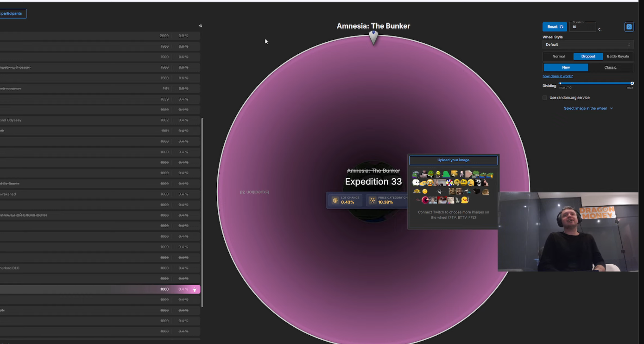Click the Reset button
This screenshot has height=344, width=644.
point(555,27)
